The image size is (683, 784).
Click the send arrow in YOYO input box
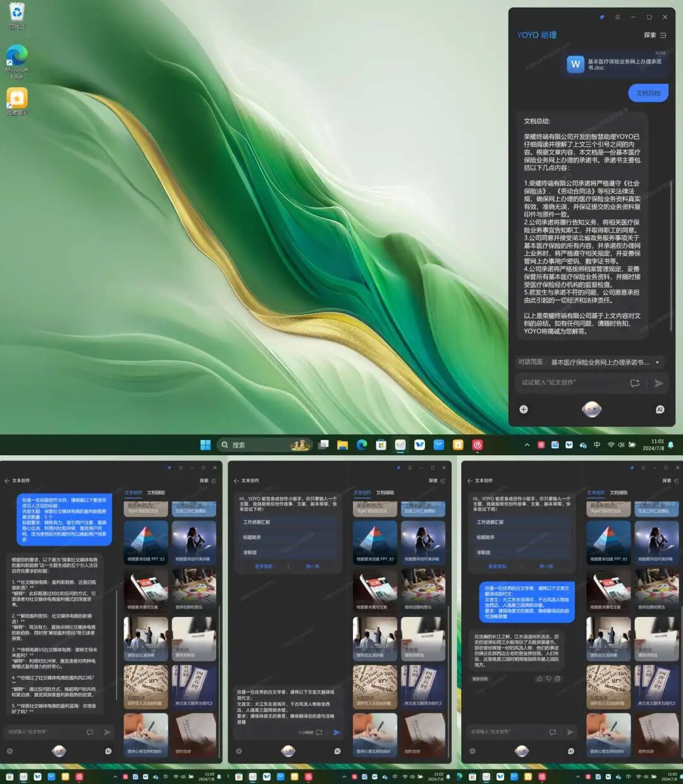coord(658,383)
